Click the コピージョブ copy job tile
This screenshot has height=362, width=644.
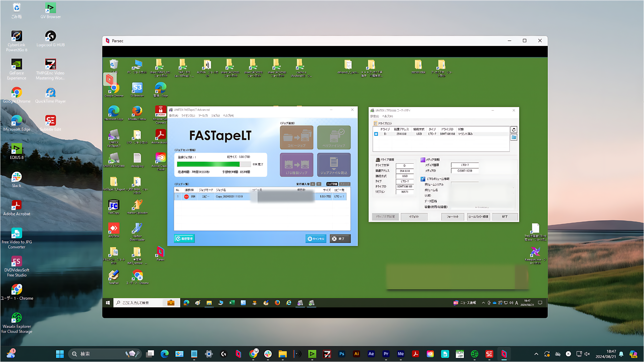[x=297, y=137]
